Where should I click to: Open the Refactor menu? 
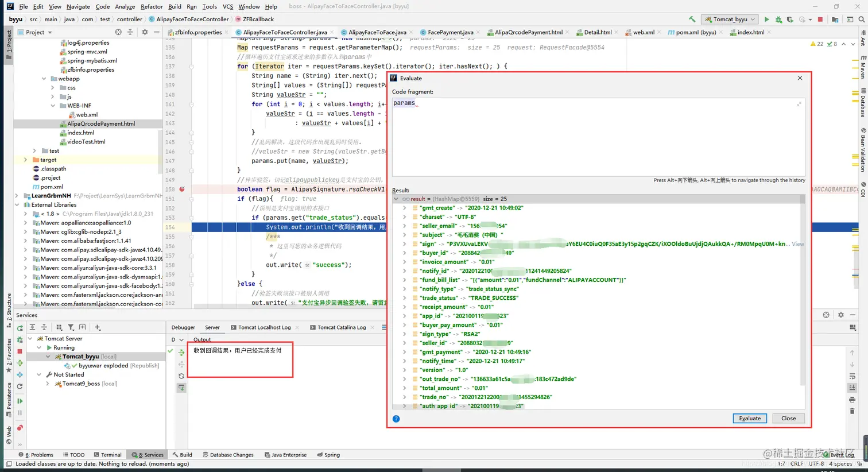tap(152, 6)
